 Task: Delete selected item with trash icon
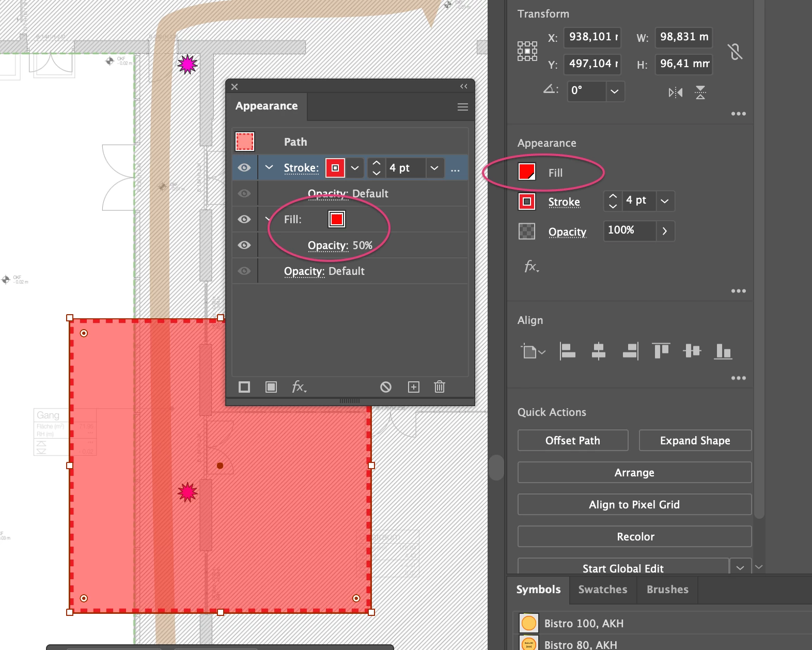(440, 386)
